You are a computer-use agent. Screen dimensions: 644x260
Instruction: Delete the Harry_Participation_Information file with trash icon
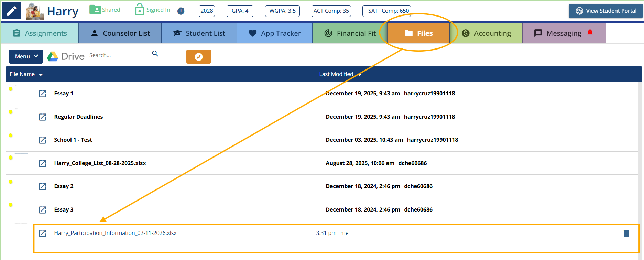(626, 234)
